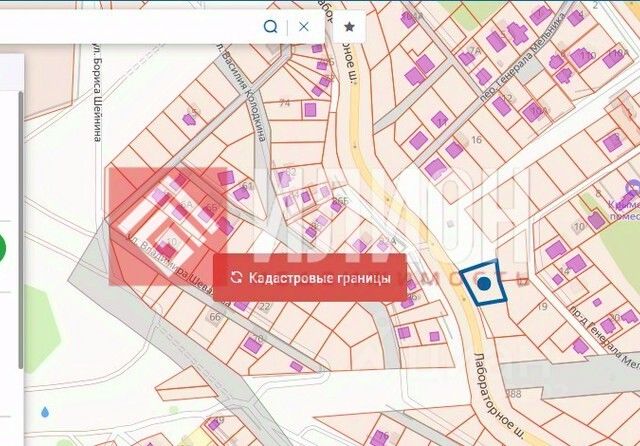Click the ул. Бориса Шейнина street label
640x446 pixels.
97,95
